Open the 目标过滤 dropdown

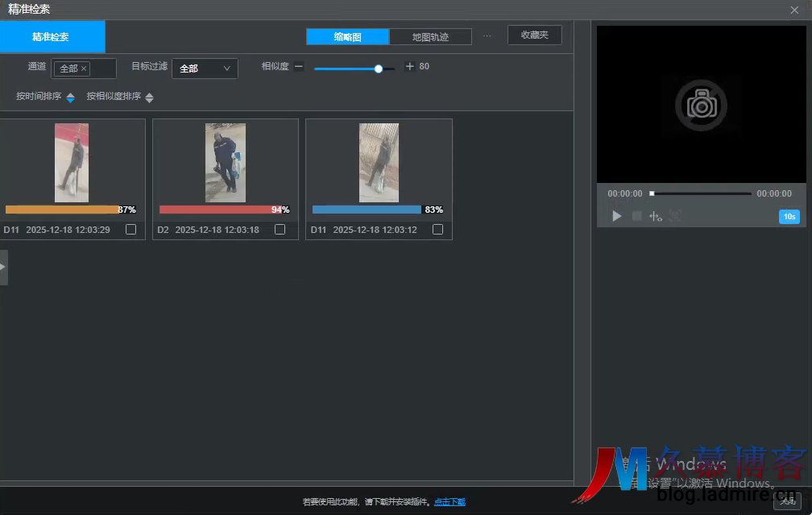(205, 69)
